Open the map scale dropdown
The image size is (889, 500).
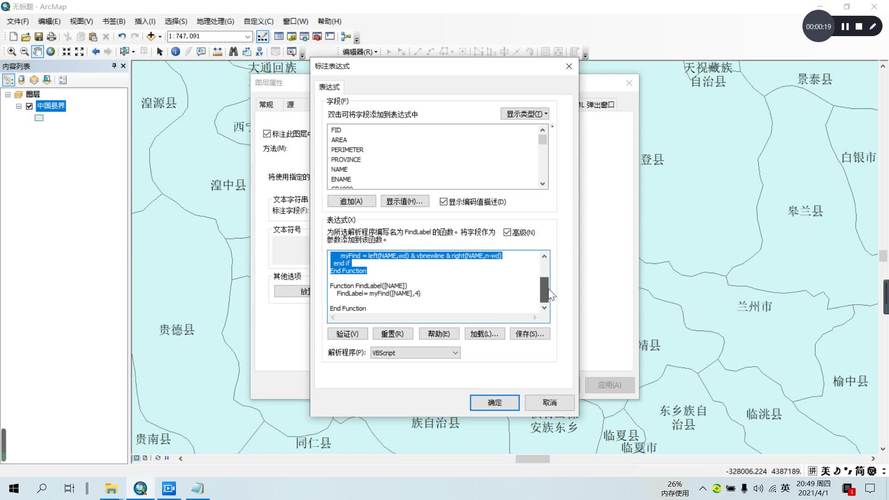click(248, 36)
